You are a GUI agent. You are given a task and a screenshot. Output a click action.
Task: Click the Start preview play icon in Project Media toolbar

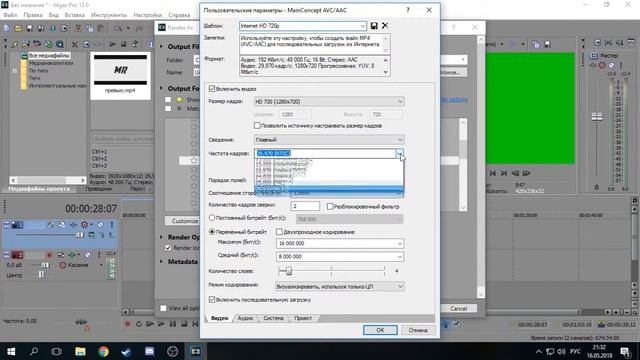coord(112,44)
